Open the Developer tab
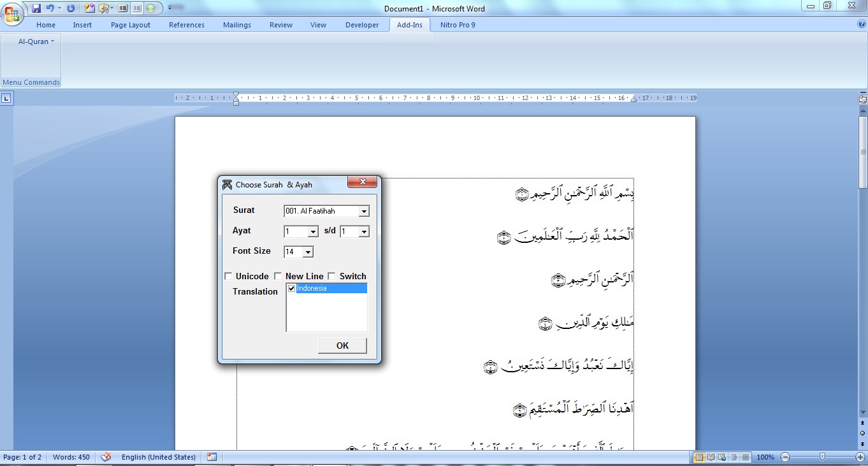This screenshot has width=868, height=466. [x=362, y=25]
